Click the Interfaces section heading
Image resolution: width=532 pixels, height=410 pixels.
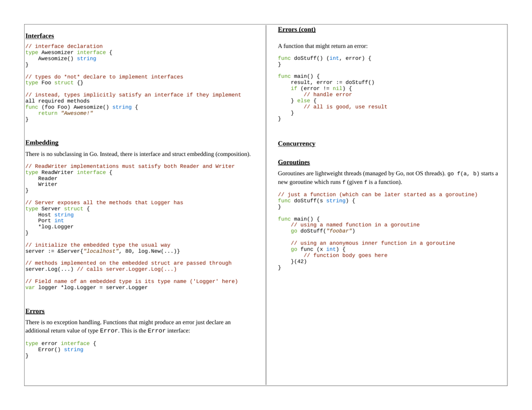pyautogui.click(x=40, y=36)
